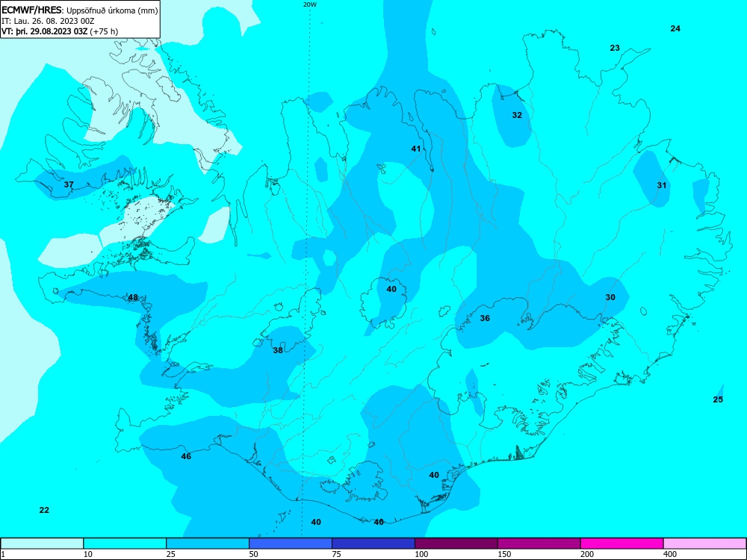Click the legend tick label 50

pyautogui.click(x=254, y=554)
